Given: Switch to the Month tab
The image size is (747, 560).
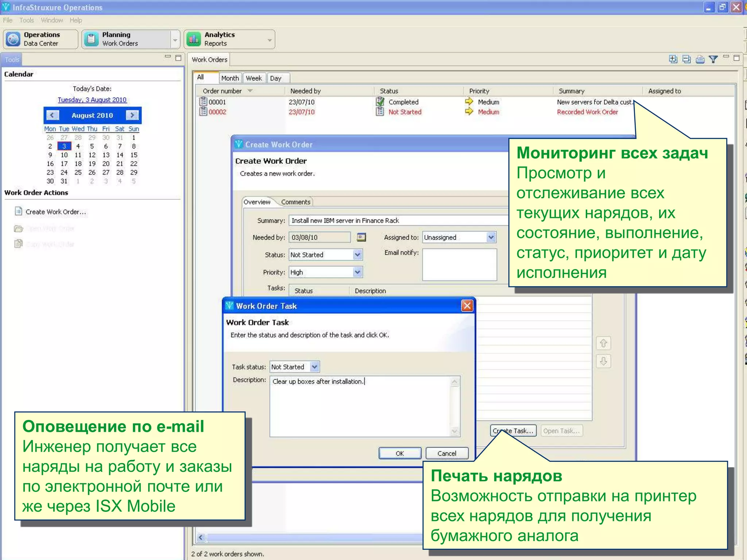Looking at the screenshot, I should tap(230, 78).
